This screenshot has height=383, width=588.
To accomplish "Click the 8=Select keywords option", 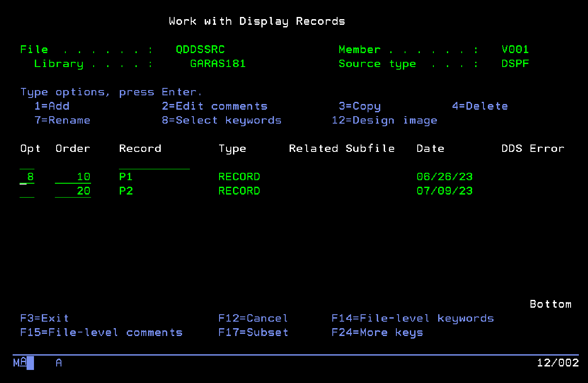I will pyautogui.click(x=222, y=121).
